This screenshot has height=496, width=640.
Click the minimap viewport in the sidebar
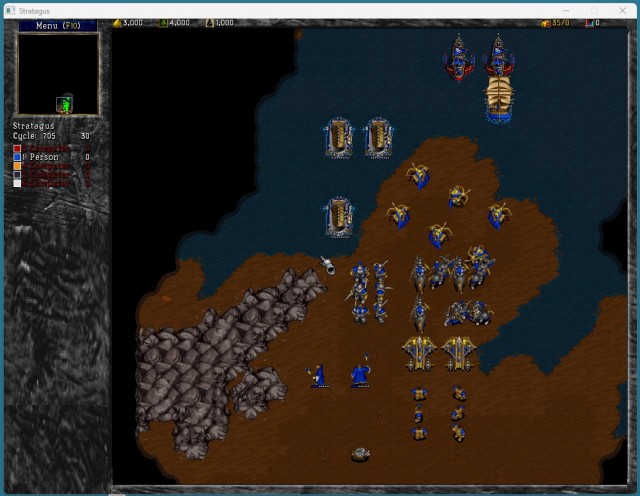tap(64, 105)
